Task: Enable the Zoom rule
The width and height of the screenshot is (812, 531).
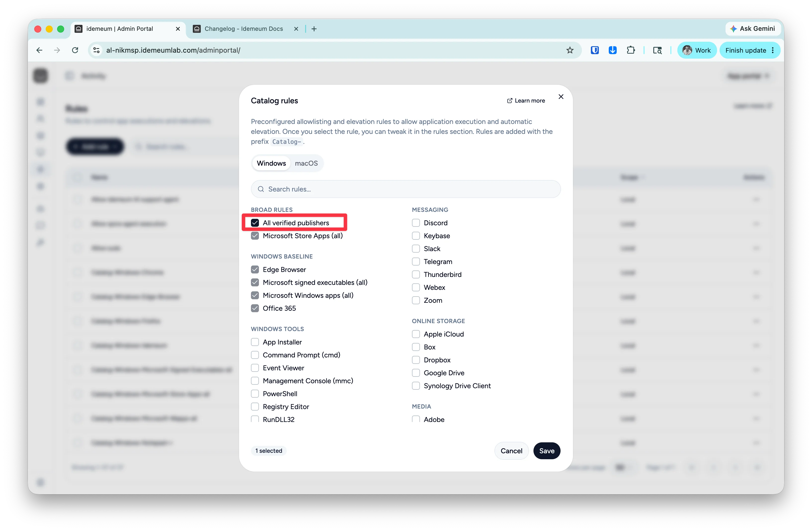Action: click(x=416, y=301)
